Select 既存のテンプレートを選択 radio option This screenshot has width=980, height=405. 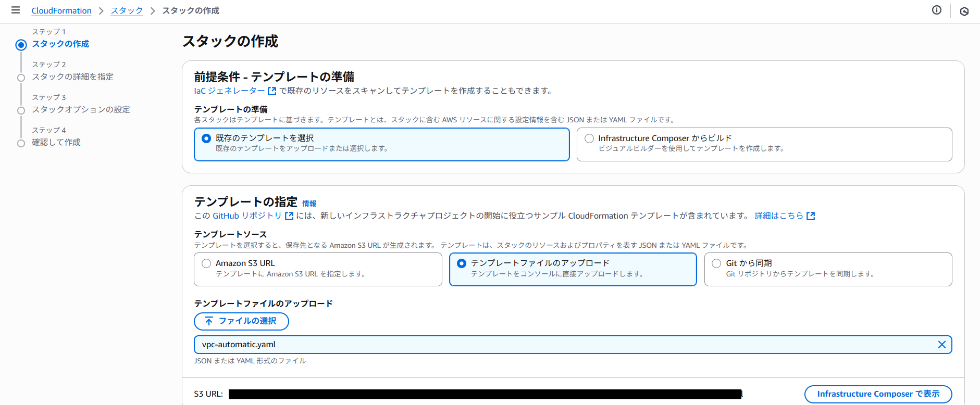[x=206, y=138]
